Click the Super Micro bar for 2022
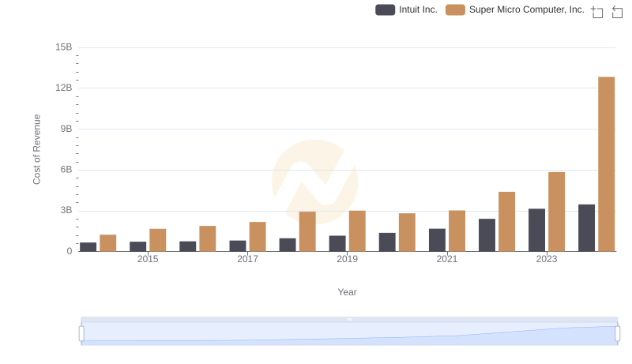 506,222
